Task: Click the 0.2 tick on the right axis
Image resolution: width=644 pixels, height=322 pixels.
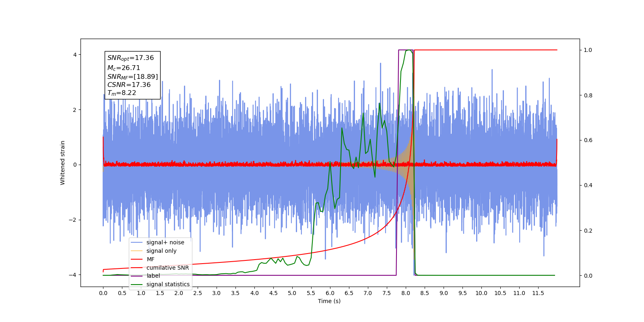Action: (x=588, y=231)
